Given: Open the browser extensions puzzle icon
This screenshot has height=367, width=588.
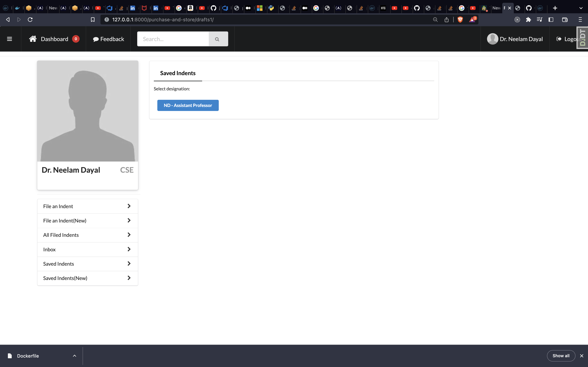Looking at the screenshot, I should click(x=528, y=20).
